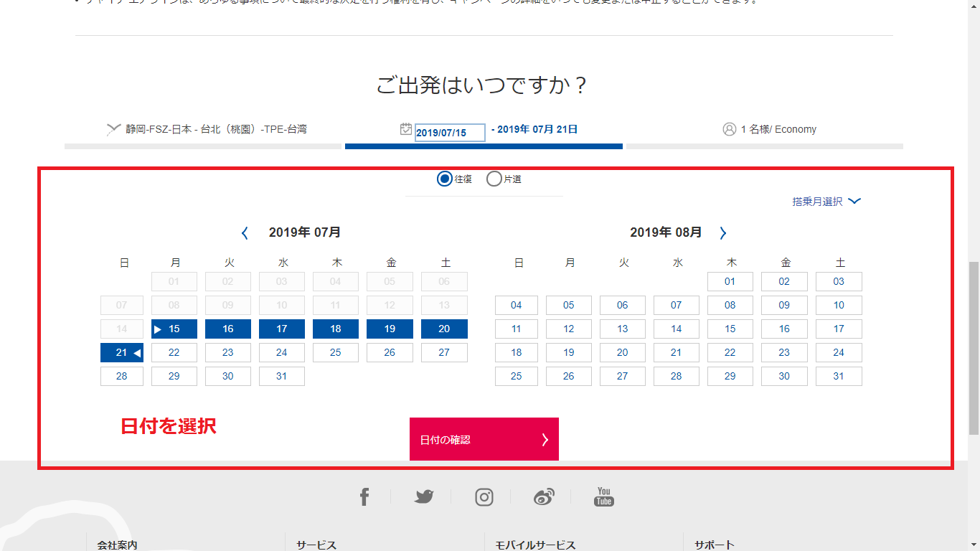Open the YouTube icon
Screen dimensions: 980x551
click(604, 496)
